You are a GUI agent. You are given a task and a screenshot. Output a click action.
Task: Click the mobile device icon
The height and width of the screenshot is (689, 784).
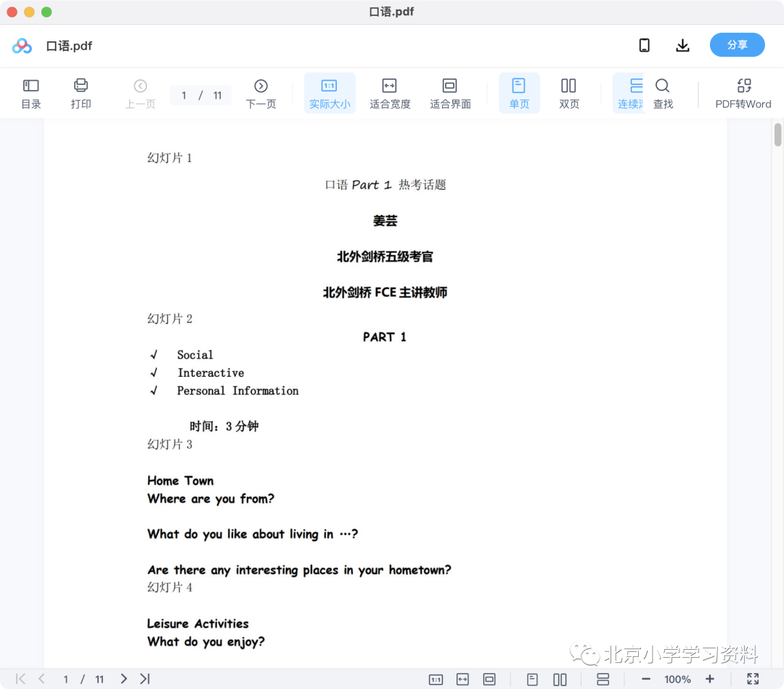coord(645,46)
